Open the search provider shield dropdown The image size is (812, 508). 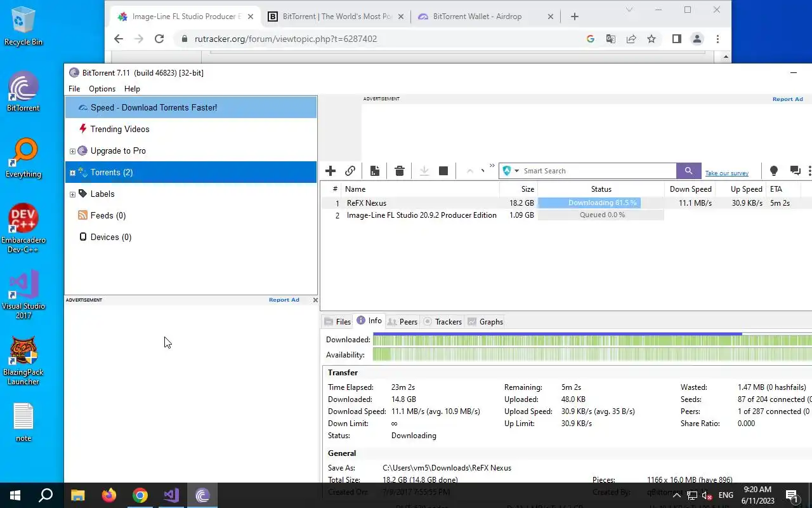(511, 171)
